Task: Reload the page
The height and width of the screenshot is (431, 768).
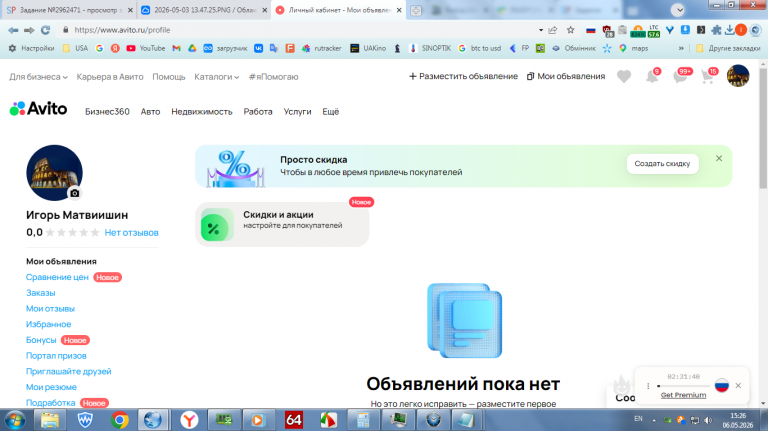Action: (x=46, y=30)
